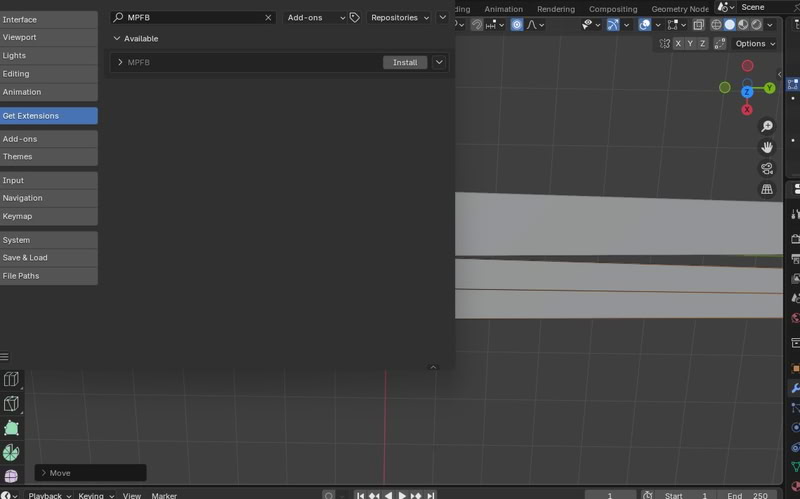Select wireframe viewport shading icon
Viewport: 800px width, 499px height.
click(715, 25)
